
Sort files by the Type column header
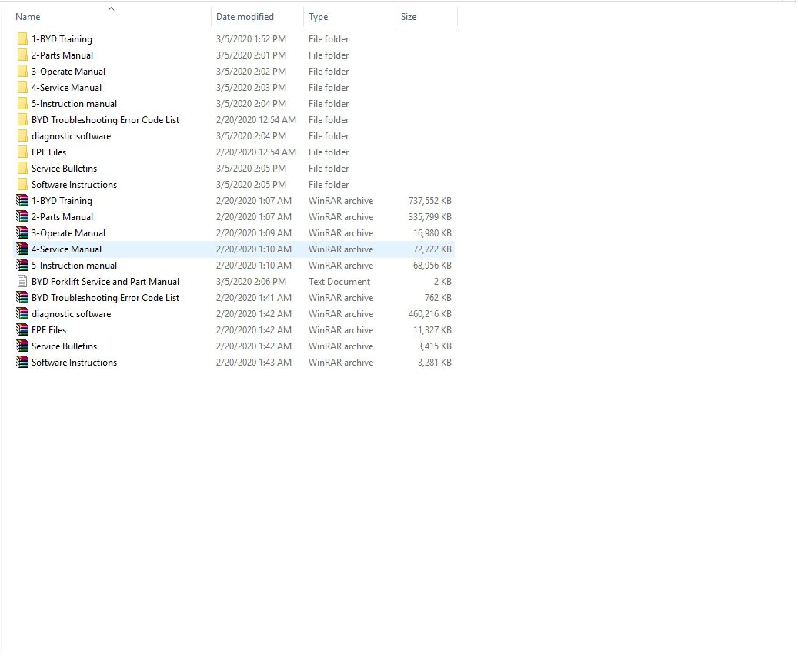coord(318,17)
